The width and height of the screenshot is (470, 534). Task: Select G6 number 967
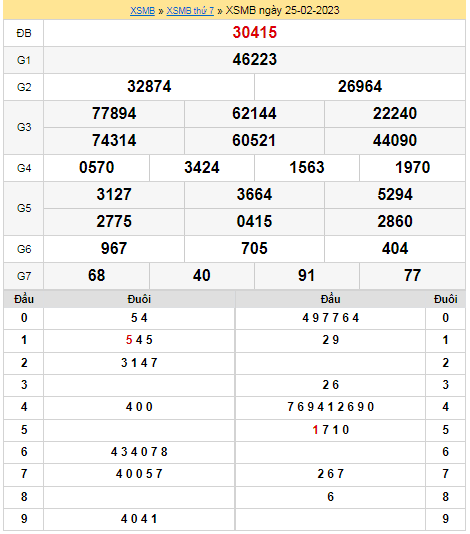(x=114, y=249)
